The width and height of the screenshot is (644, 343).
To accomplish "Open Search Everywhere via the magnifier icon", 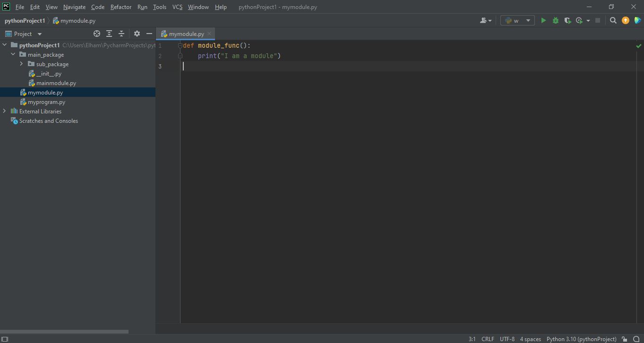I will (613, 20).
